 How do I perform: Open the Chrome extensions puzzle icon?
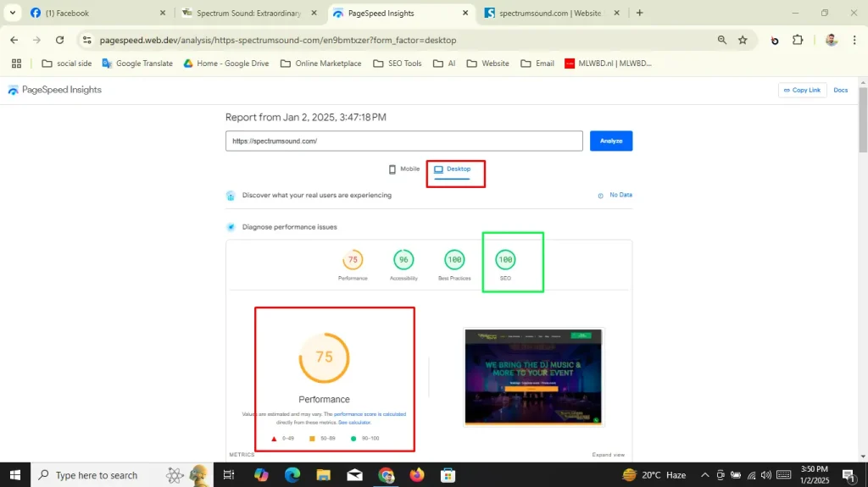coord(798,40)
